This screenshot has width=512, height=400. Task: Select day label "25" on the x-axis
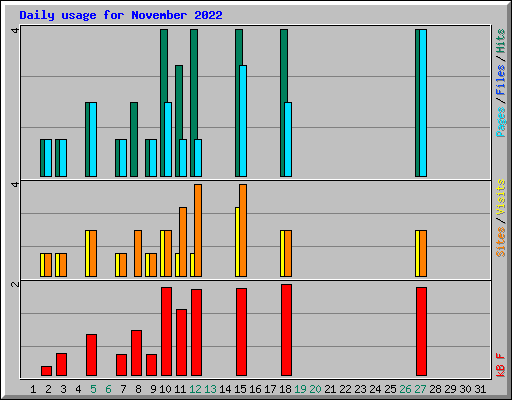(x=390, y=389)
